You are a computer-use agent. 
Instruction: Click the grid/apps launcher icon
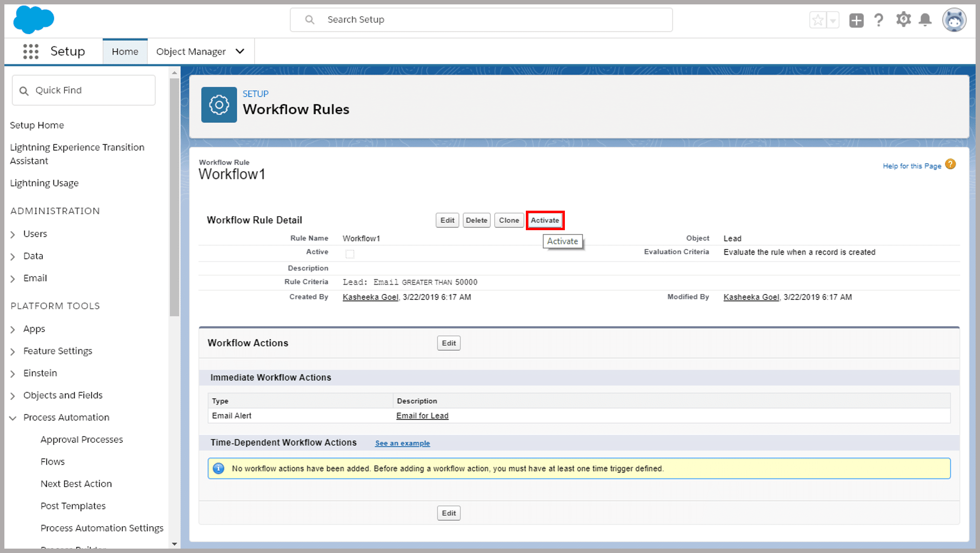30,51
